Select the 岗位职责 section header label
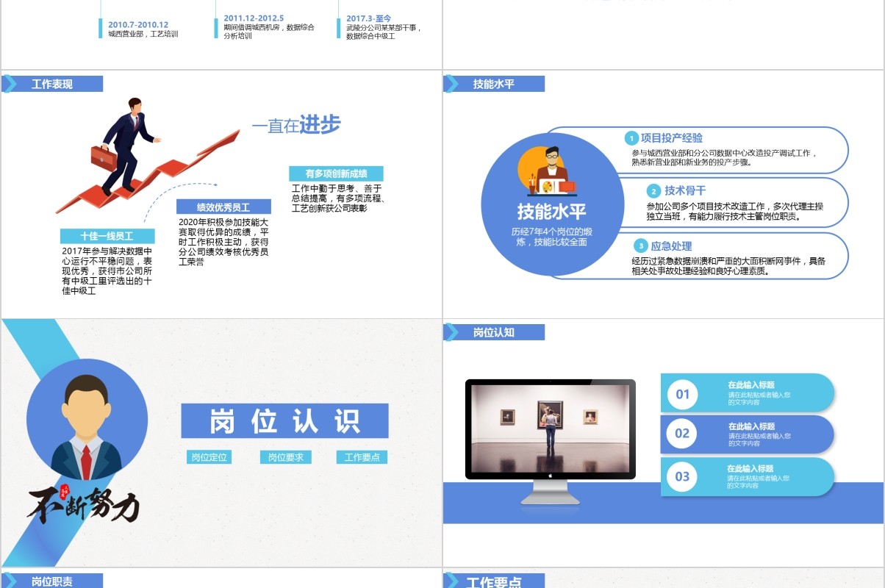 pyautogui.click(x=52, y=581)
